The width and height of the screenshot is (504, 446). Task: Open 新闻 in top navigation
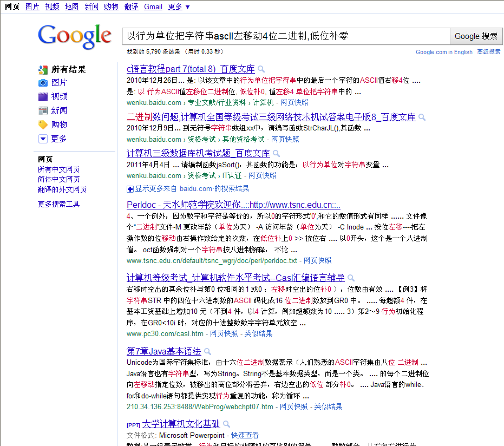click(x=91, y=6)
